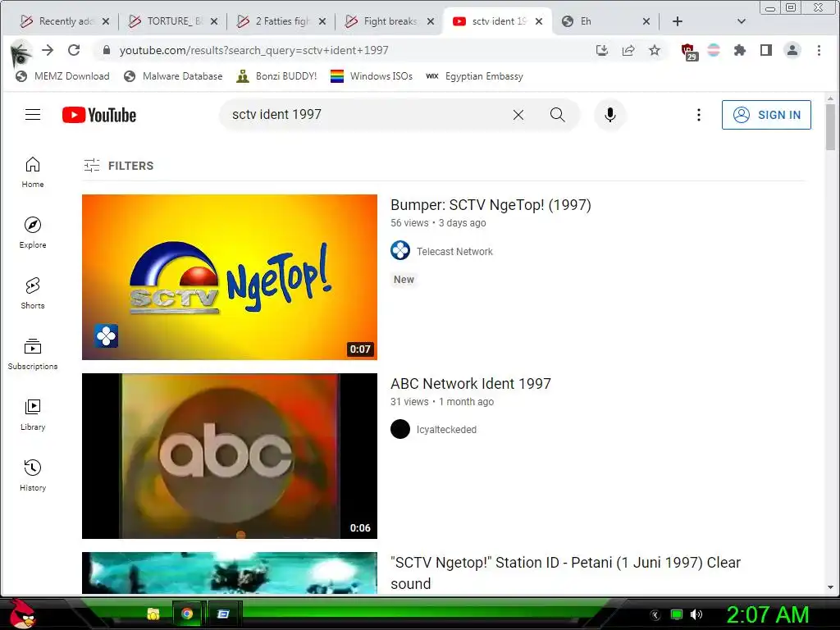The image size is (840, 630).
Task: Click the lock icon in address bar
Action: tap(107, 50)
